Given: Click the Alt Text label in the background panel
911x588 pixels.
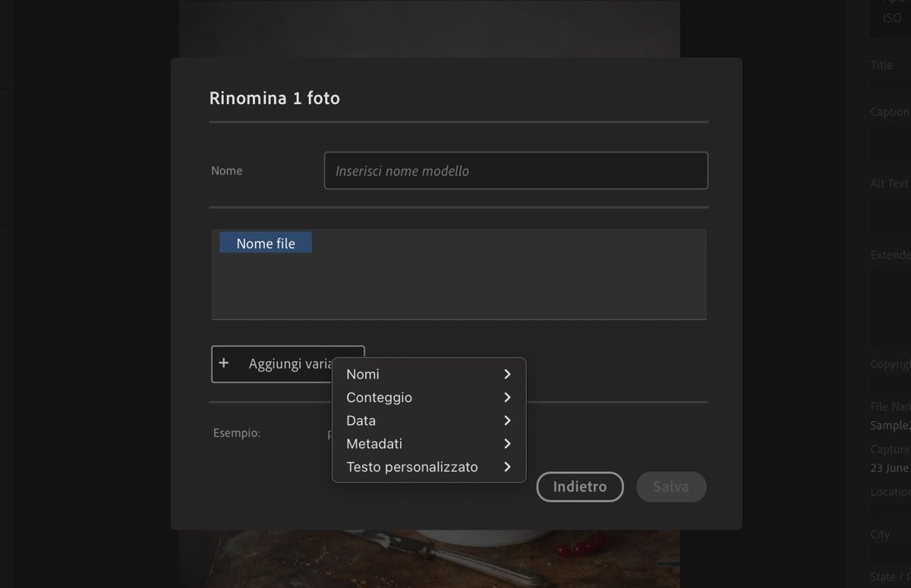Looking at the screenshot, I should point(889,183).
